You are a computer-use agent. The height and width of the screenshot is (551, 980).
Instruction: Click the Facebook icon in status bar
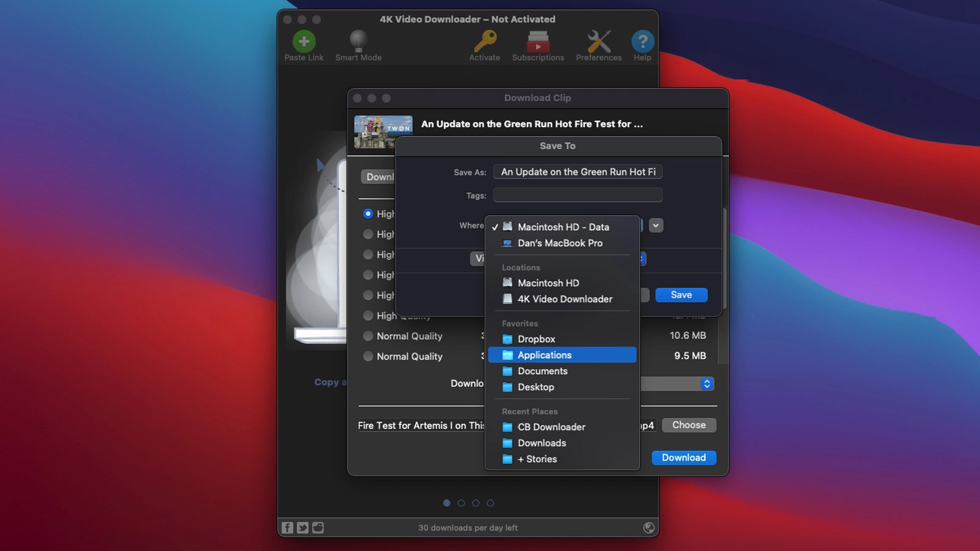[x=287, y=527]
